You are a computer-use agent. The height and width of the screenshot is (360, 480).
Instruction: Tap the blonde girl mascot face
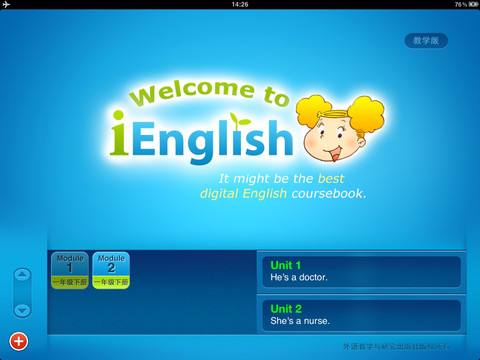click(x=338, y=130)
